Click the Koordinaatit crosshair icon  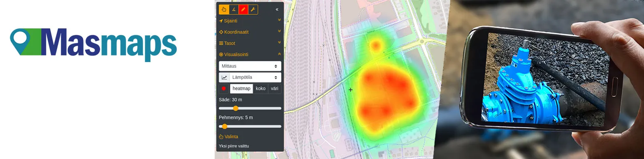pyautogui.click(x=221, y=32)
